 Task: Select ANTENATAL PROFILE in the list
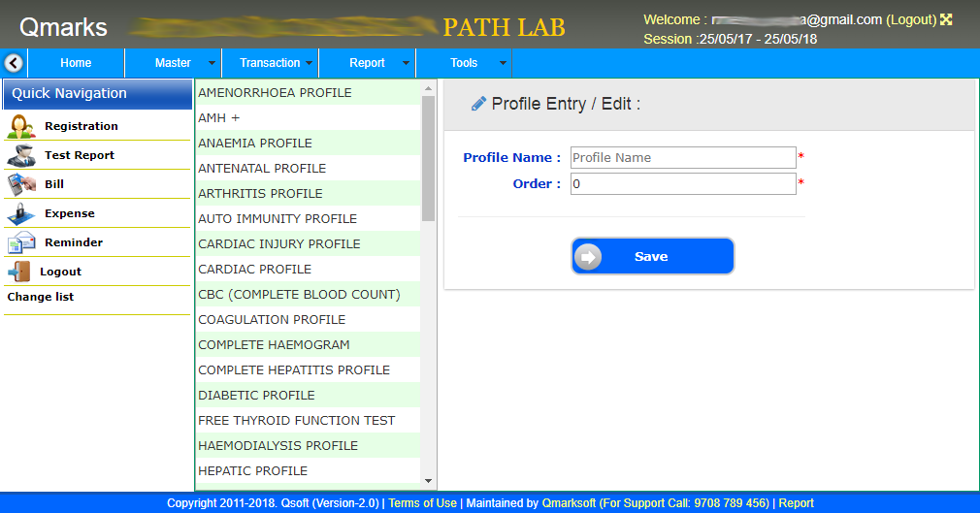tap(309, 168)
